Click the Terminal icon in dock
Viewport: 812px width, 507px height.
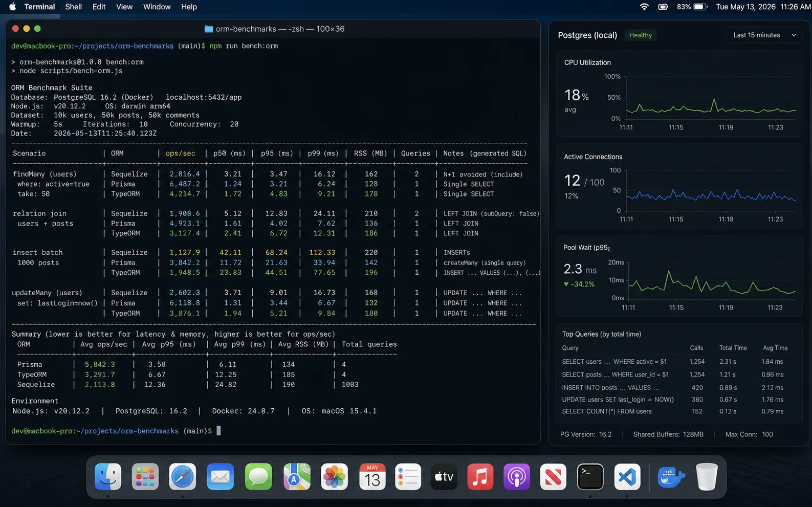590,477
